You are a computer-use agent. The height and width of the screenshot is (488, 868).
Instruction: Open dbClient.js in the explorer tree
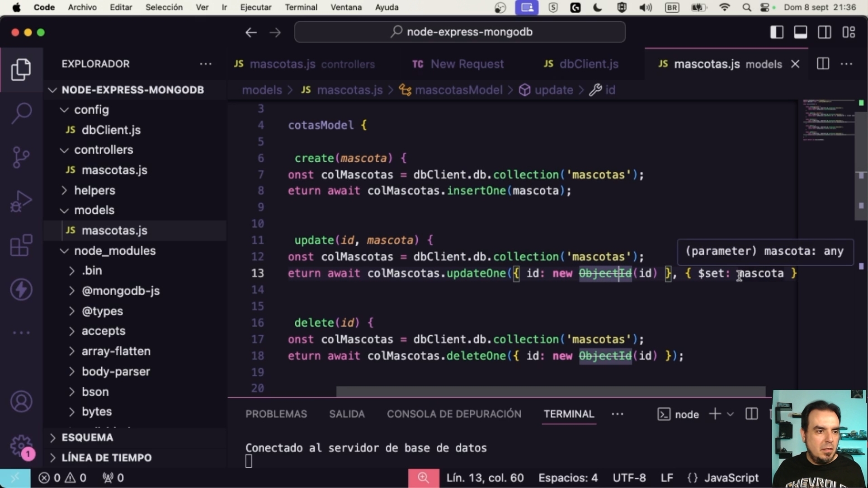111,130
